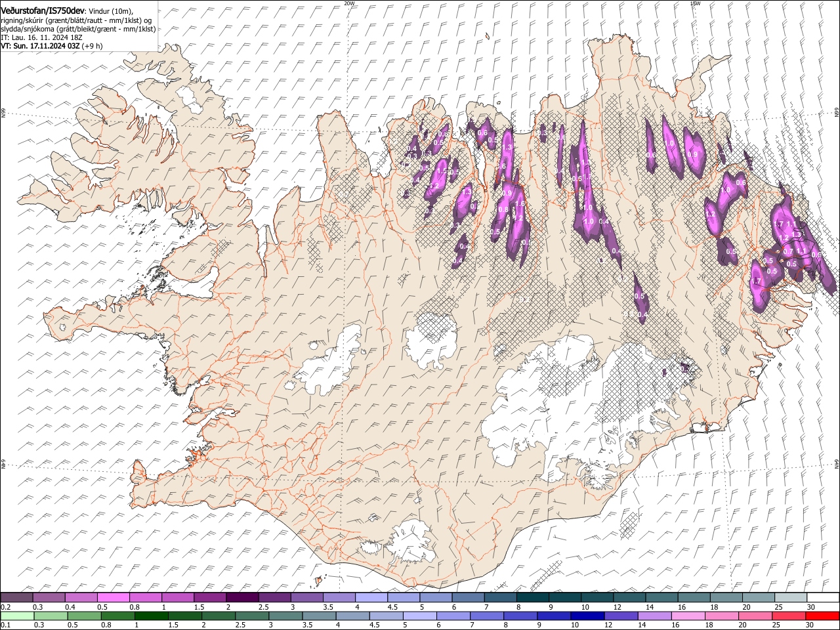Click the "30" label under the top legend row

tap(810, 606)
